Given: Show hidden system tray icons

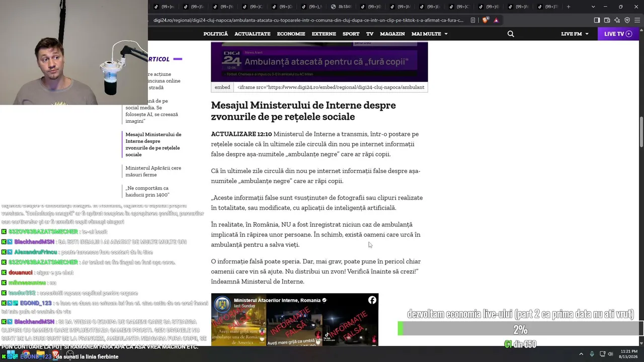Looking at the screenshot, I should (581, 354).
